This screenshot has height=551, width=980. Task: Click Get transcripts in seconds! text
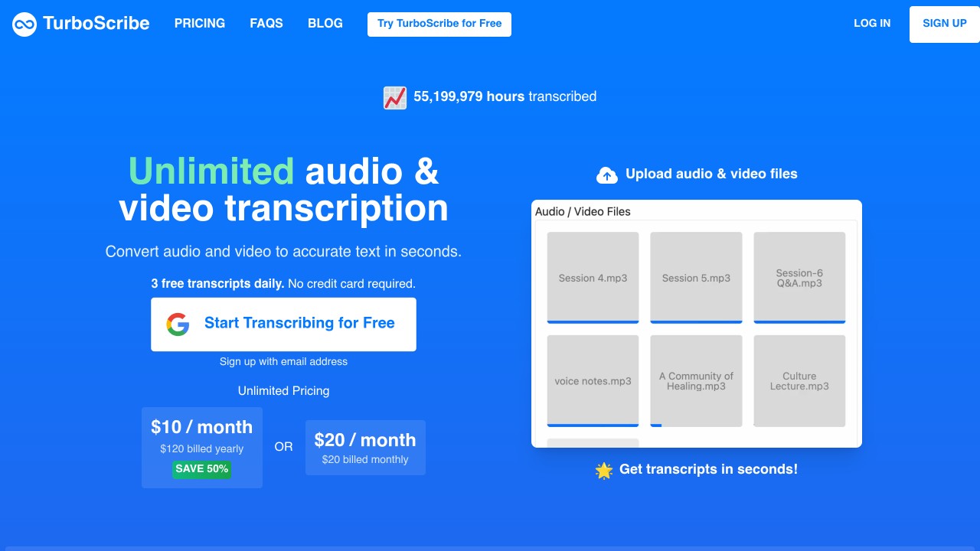click(708, 469)
